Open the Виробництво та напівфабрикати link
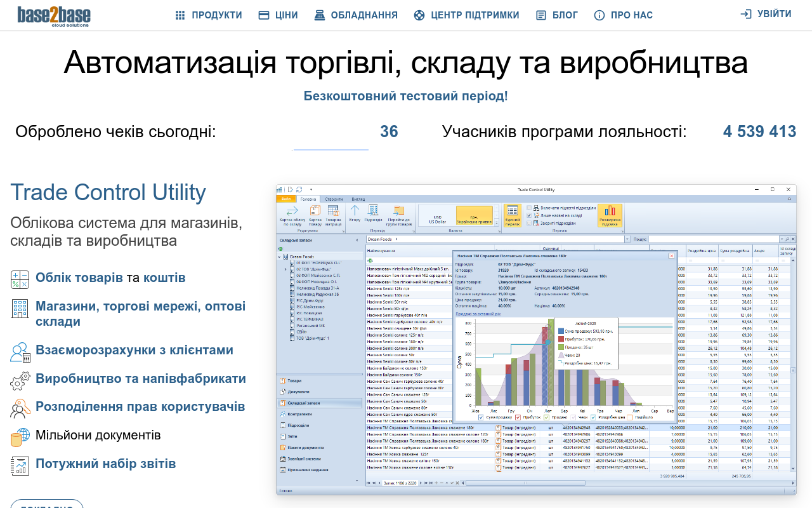 [141, 378]
